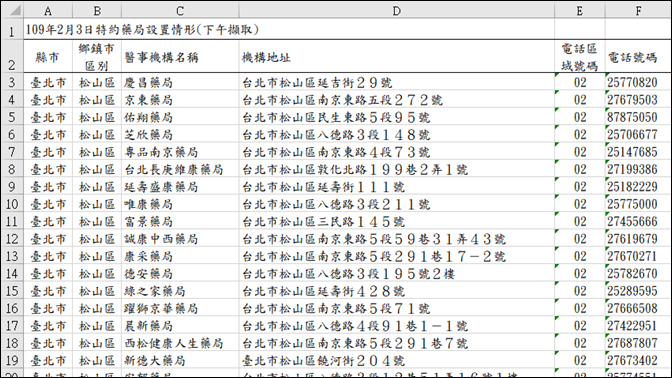Click the '鄉鎮市區別' header cell
Screen dimensions: 672x378
pyautogui.click(x=97, y=57)
